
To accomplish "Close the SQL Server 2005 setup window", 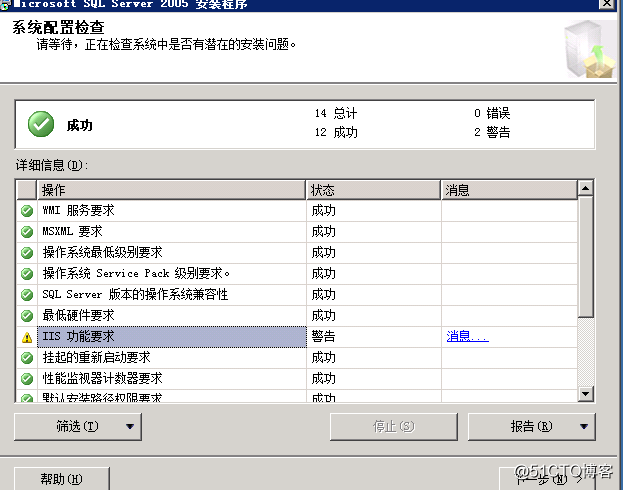I will pos(607,3).
